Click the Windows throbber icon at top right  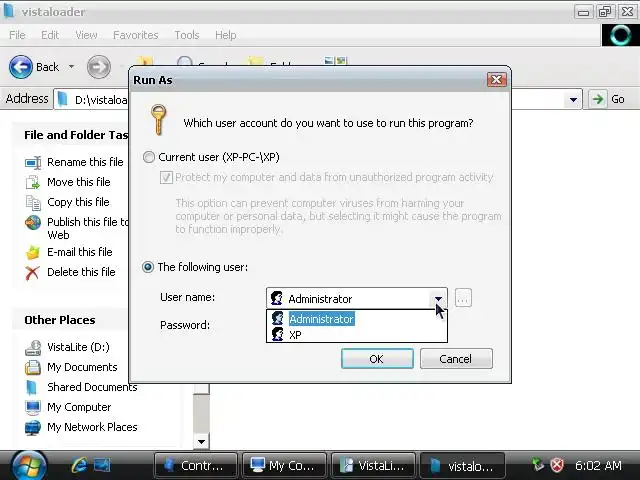click(620, 35)
